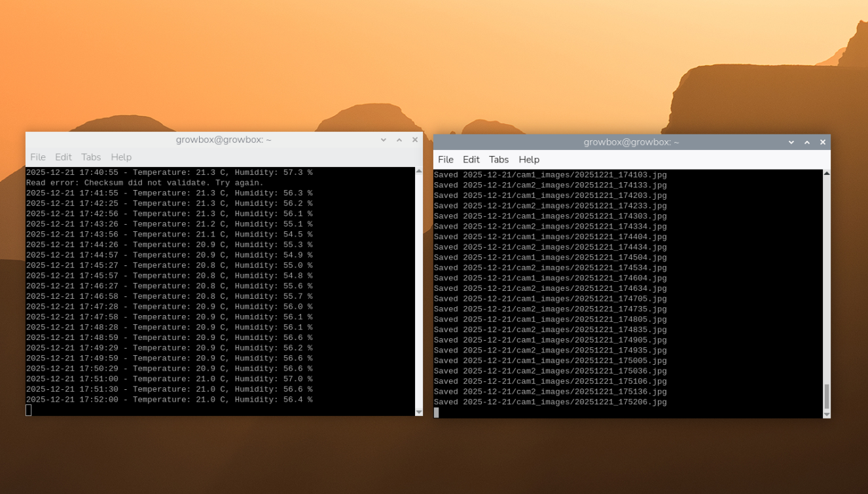Close the temperature and humidity terminal
This screenshot has width=868, height=494.
pos(415,140)
